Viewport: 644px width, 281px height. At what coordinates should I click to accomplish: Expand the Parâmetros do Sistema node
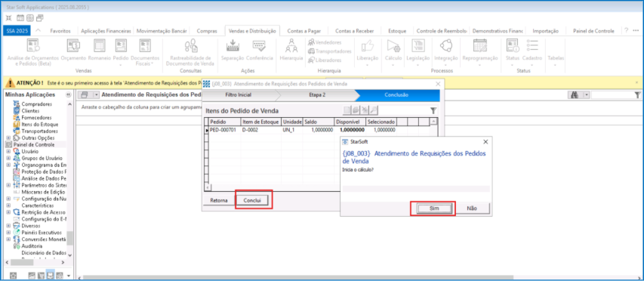coord(8,185)
